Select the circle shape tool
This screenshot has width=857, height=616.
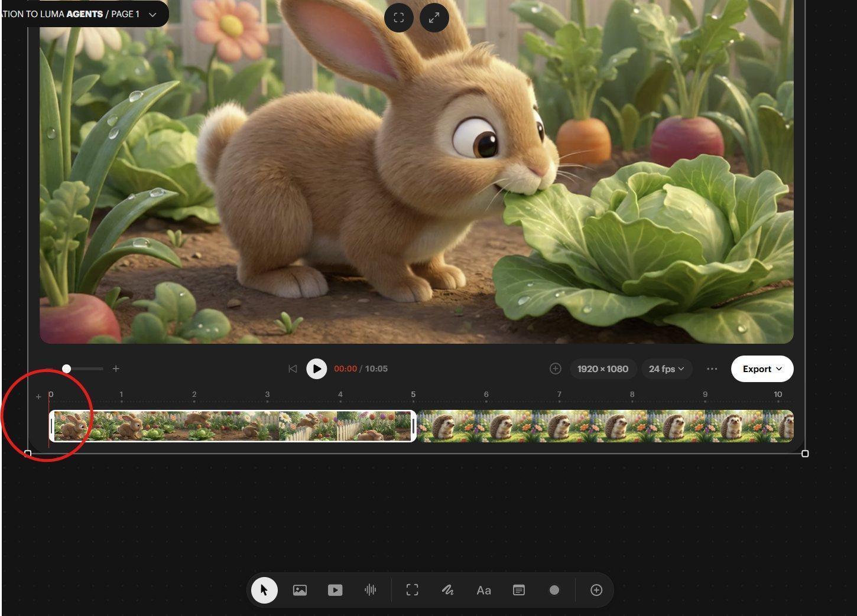coord(554,590)
